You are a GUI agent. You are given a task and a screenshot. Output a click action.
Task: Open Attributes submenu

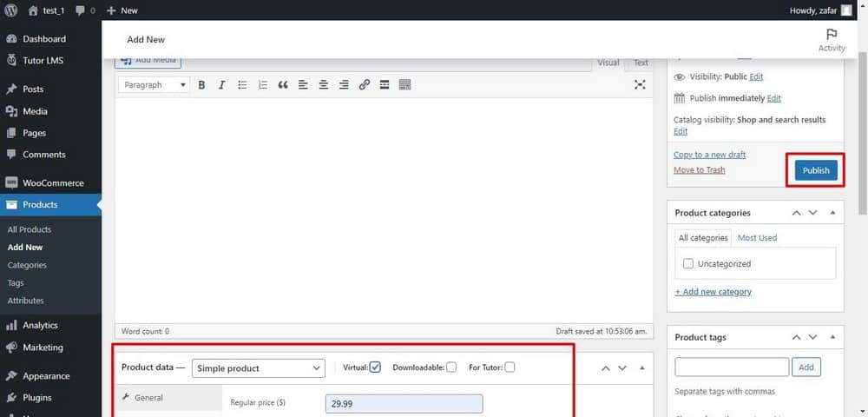(x=25, y=300)
